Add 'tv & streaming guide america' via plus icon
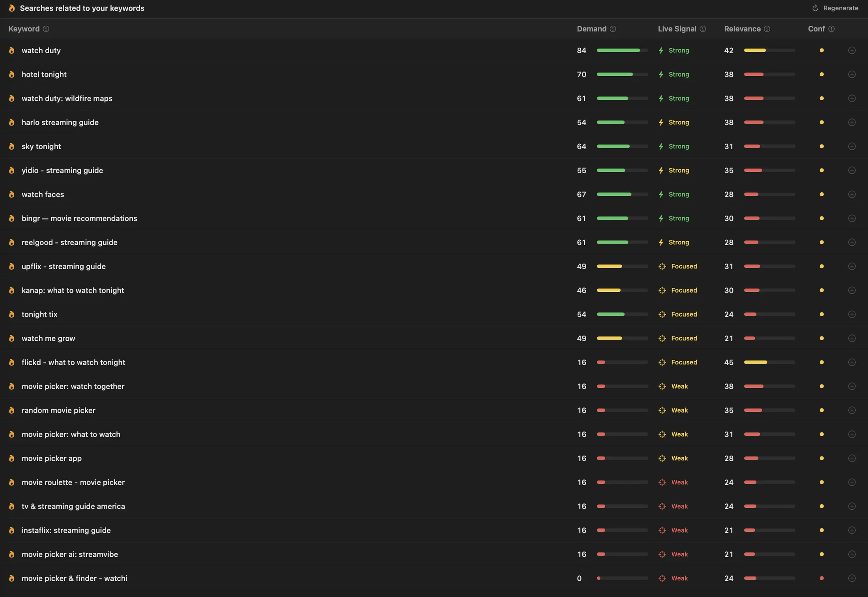The height and width of the screenshot is (597, 868). 852,506
